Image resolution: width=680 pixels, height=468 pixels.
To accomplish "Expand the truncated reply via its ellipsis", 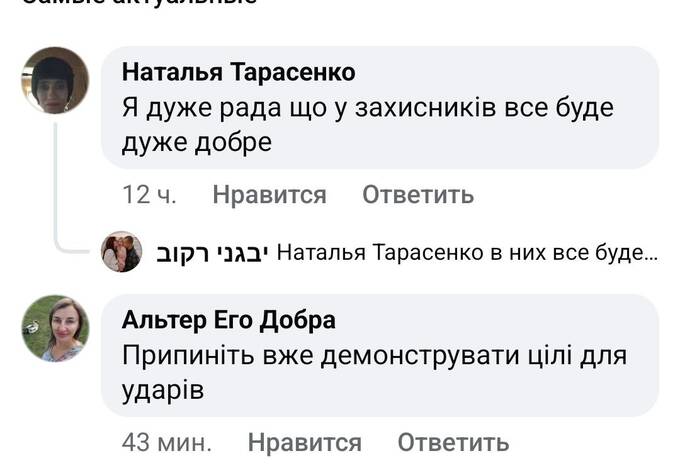I will [x=649, y=253].
